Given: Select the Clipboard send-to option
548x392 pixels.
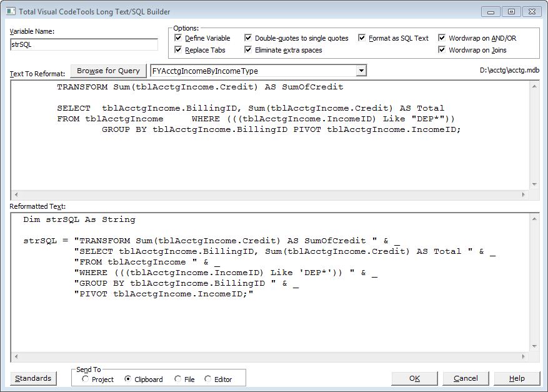Looking at the screenshot, I should 128,379.
